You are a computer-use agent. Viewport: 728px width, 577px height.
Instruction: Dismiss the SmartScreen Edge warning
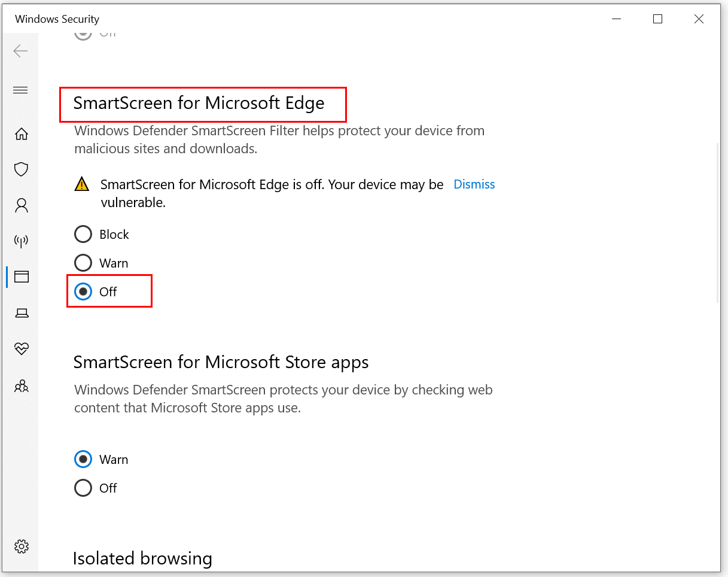pyautogui.click(x=474, y=184)
